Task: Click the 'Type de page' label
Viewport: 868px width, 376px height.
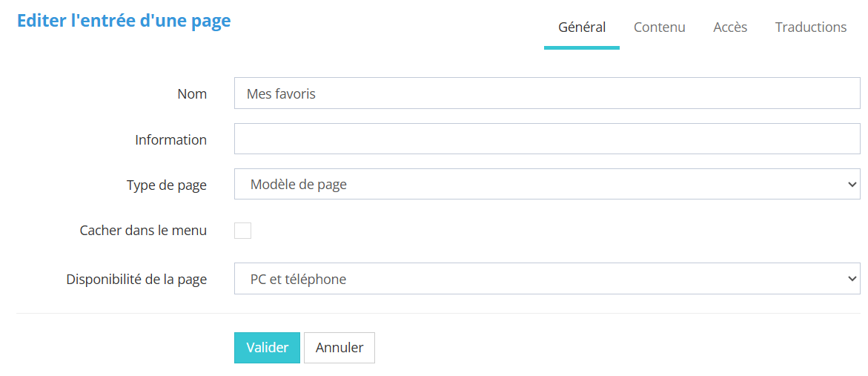Action: point(167,185)
